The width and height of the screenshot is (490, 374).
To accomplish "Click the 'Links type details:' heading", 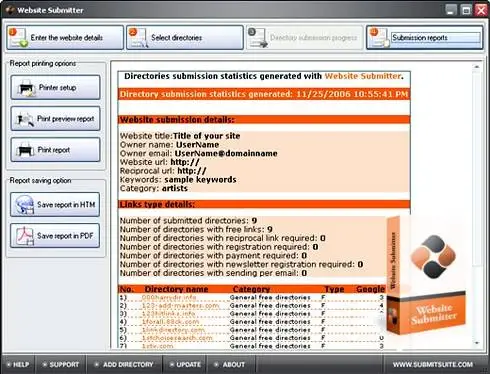I will point(157,204).
